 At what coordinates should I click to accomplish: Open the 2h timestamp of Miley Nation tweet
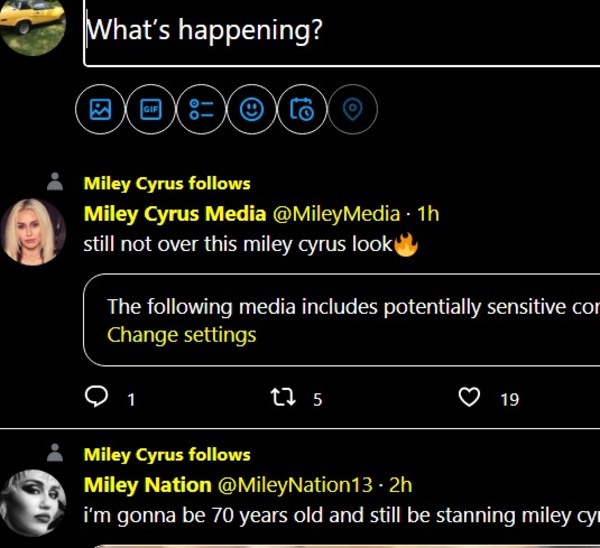click(x=400, y=485)
